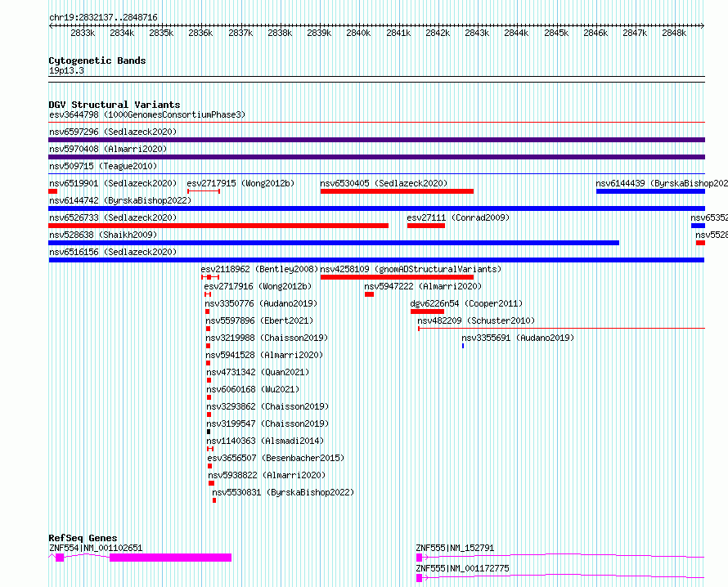The image size is (728, 587).
Task: Select the nsv5941528 (Almarri2020) label
Action: point(265,355)
